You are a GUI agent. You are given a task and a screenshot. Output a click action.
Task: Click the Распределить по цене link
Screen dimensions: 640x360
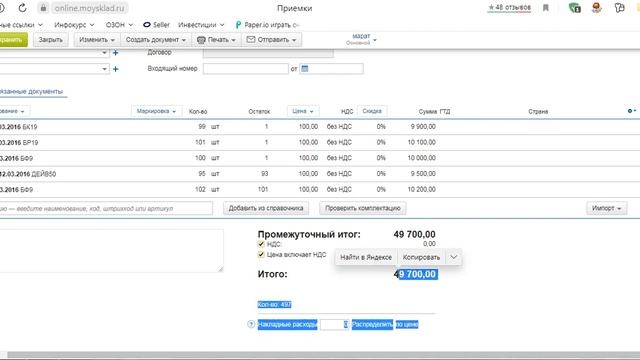pyautogui.click(x=385, y=324)
